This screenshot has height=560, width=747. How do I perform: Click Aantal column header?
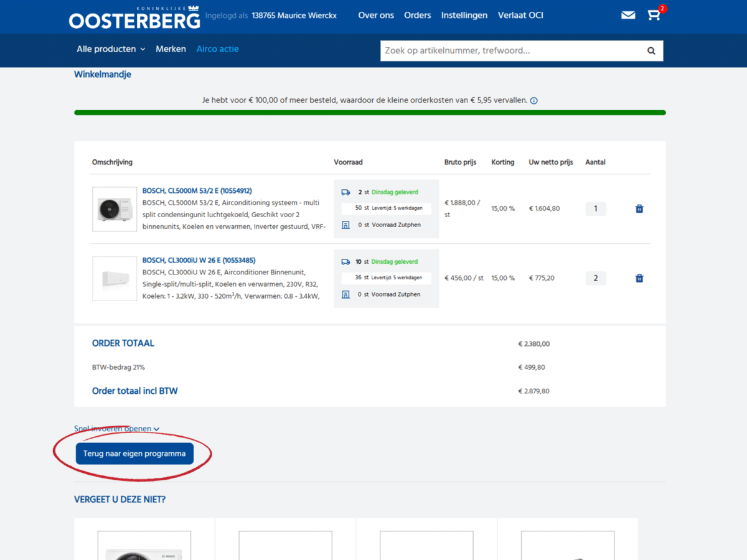[x=595, y=162]
